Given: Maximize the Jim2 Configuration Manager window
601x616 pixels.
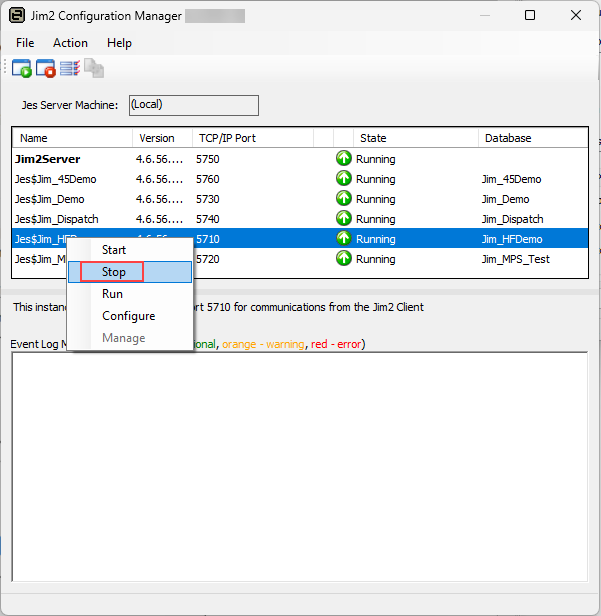Looking at the screenshot, I should (x=530, y=15).
